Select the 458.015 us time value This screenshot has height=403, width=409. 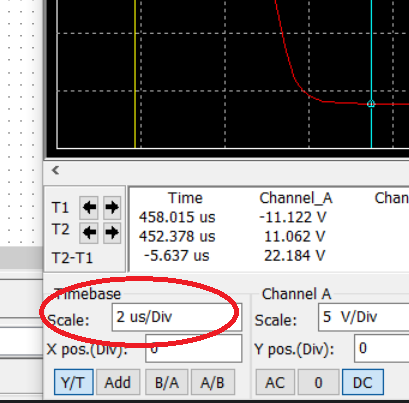[x=177, y=217]
